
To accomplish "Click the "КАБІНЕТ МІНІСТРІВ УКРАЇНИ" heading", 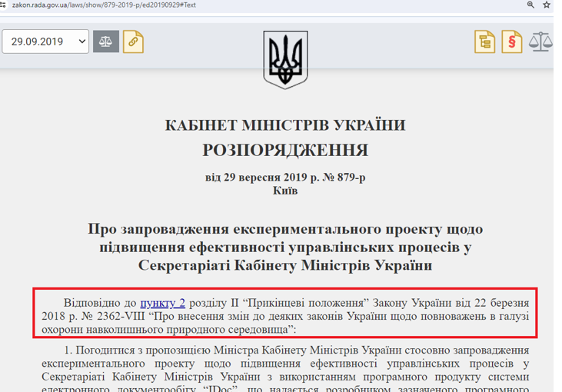I will (x=285, y=125).
